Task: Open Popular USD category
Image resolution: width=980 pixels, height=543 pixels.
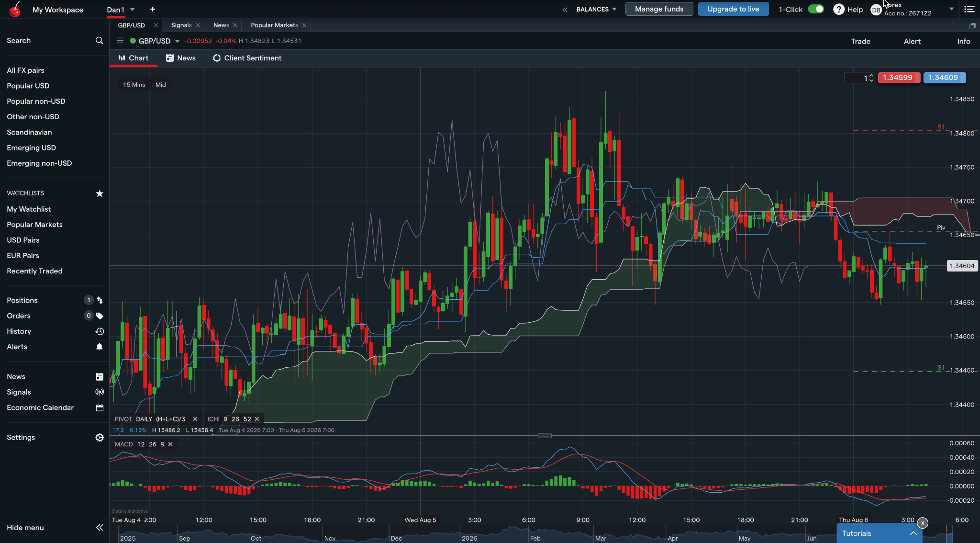Action: pos(28,86)
